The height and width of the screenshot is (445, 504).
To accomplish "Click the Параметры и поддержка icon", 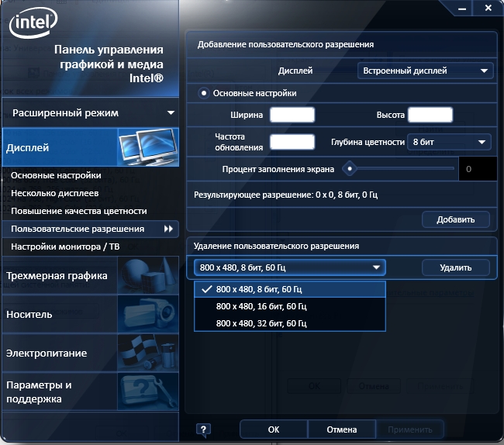I will pos(147,392).
